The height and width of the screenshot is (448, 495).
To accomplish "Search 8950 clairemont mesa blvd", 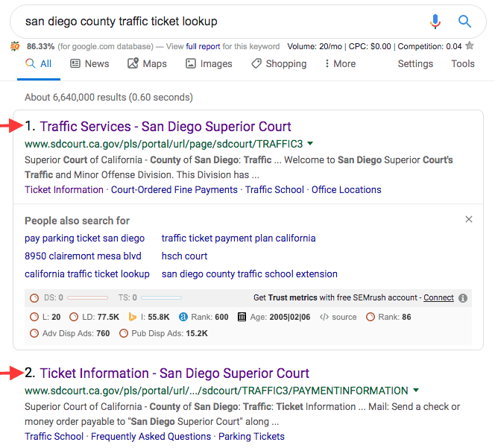I will [x=83, y=256].
